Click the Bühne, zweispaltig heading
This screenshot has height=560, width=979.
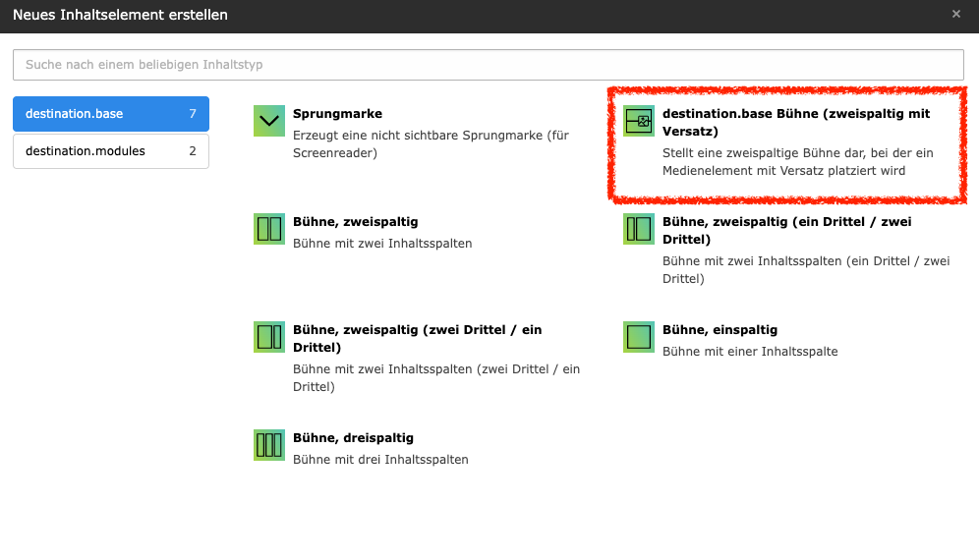point(355,222)
